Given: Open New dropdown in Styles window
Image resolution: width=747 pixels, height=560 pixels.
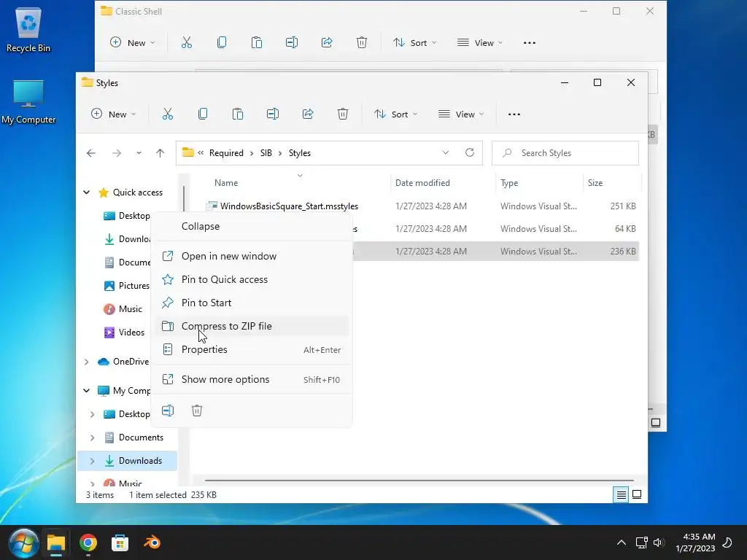Looking at the screenshot, I should click(x=113, y=114).
